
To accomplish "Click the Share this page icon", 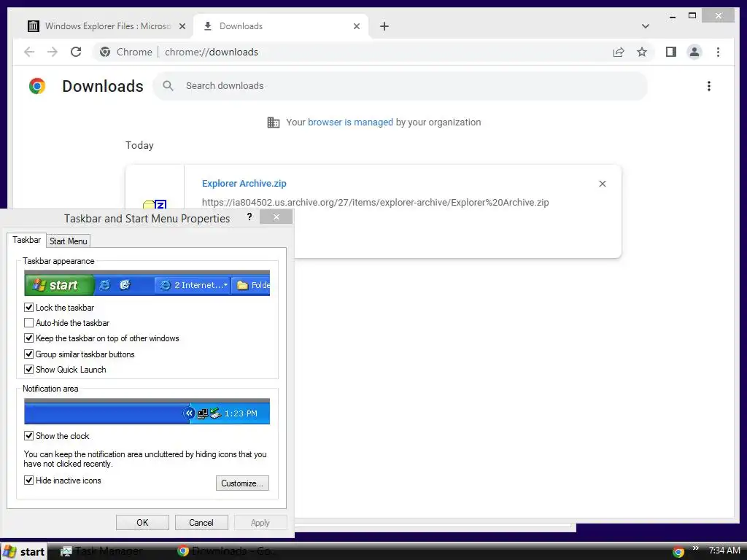I will point(619,52).
